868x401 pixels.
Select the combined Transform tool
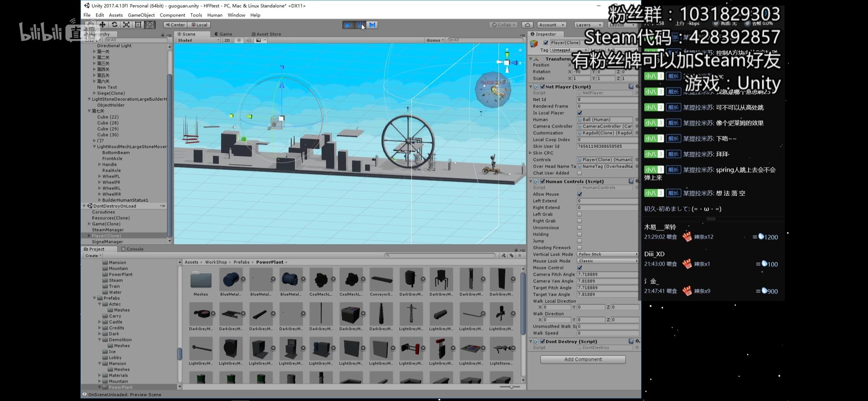coord(150,25)
